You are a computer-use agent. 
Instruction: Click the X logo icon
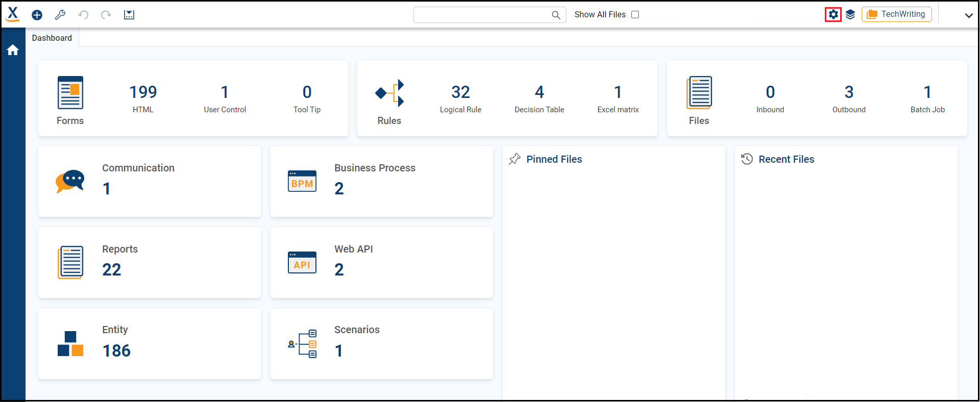tap(13, 14)
